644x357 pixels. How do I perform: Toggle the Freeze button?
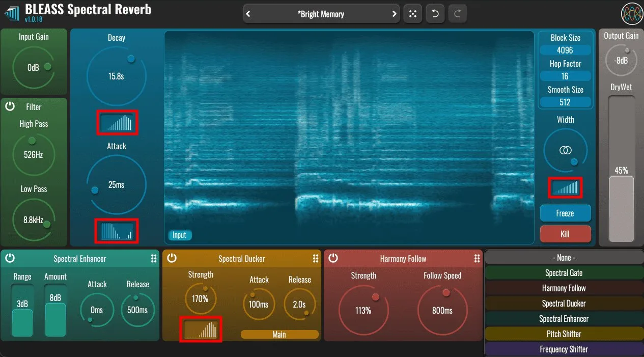click(565, 213)
